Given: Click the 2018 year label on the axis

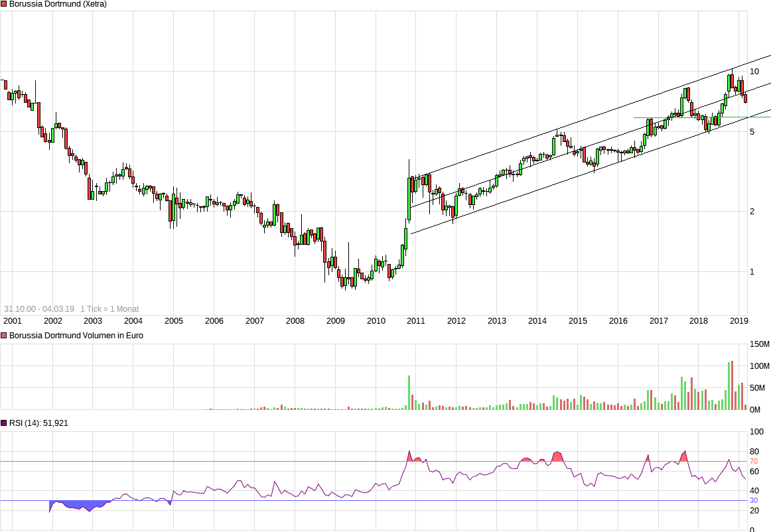Looking at the screenshot, I should pyautogui.click(x=699, y=321).
